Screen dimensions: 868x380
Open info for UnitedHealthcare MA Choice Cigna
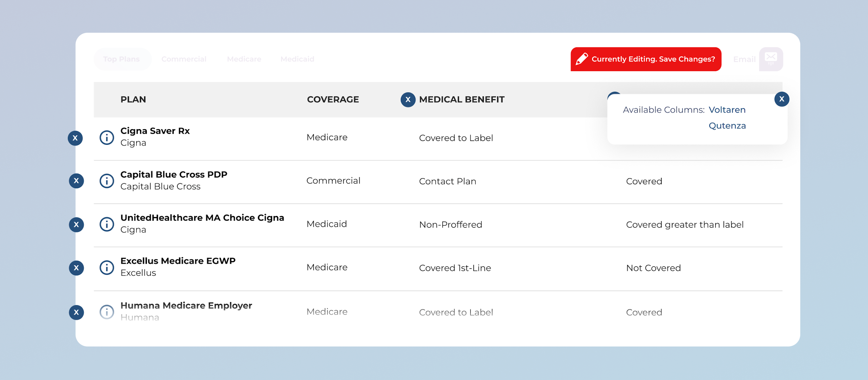click(107, 224)
